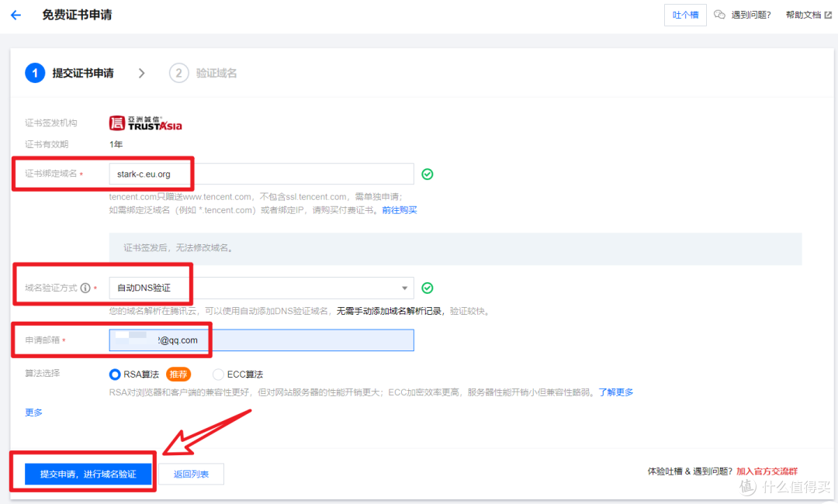Expand the 更多 options
The image size is (838, 504).
[x=33, y=413]
